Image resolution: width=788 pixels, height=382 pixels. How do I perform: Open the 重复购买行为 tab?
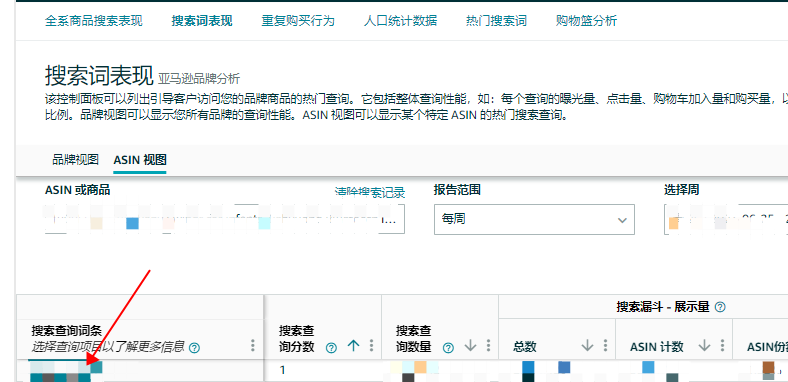(x=298, y=21)
